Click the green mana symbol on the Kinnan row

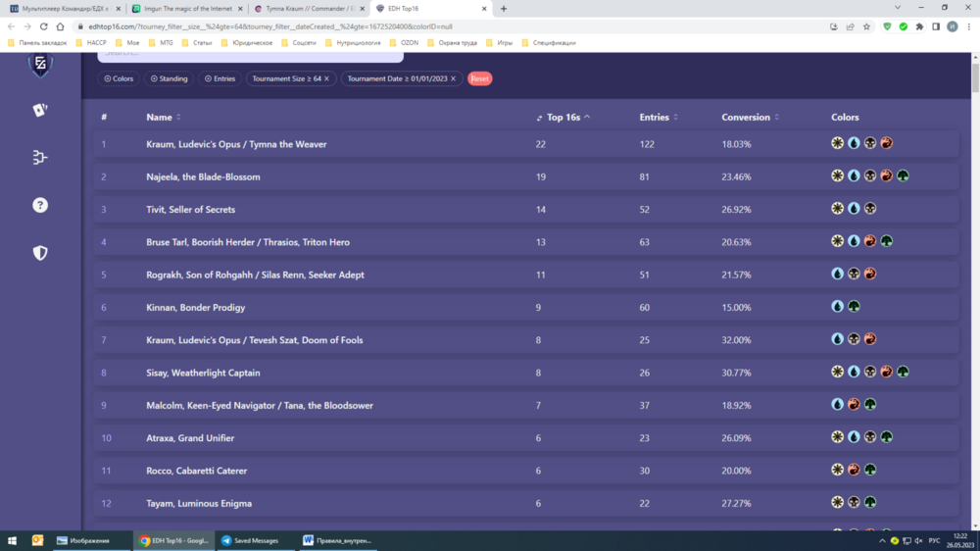point(854,307)
